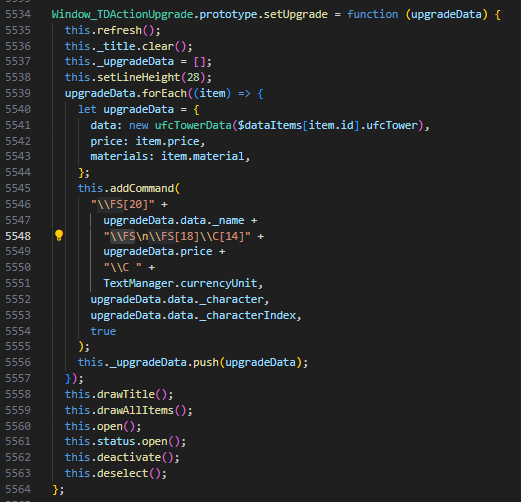Click addCommand method name
The width and height of the screenshot is (521, 502).
pos(142,188)
